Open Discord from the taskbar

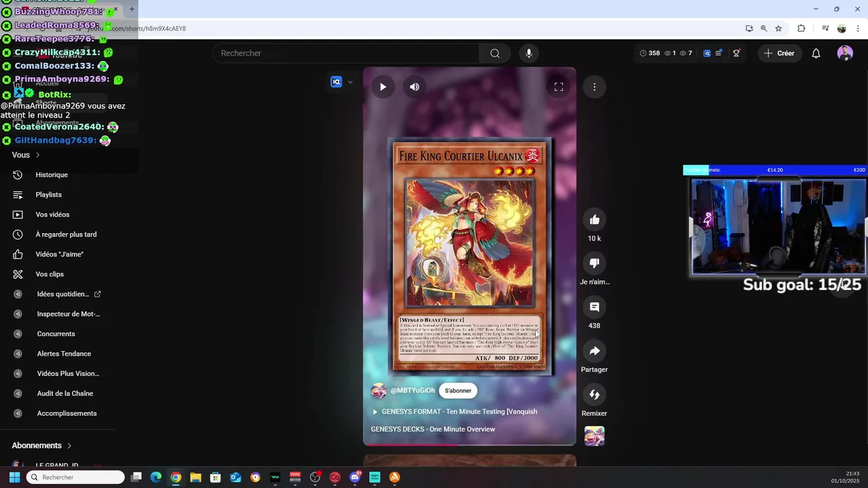click(355, 477)
